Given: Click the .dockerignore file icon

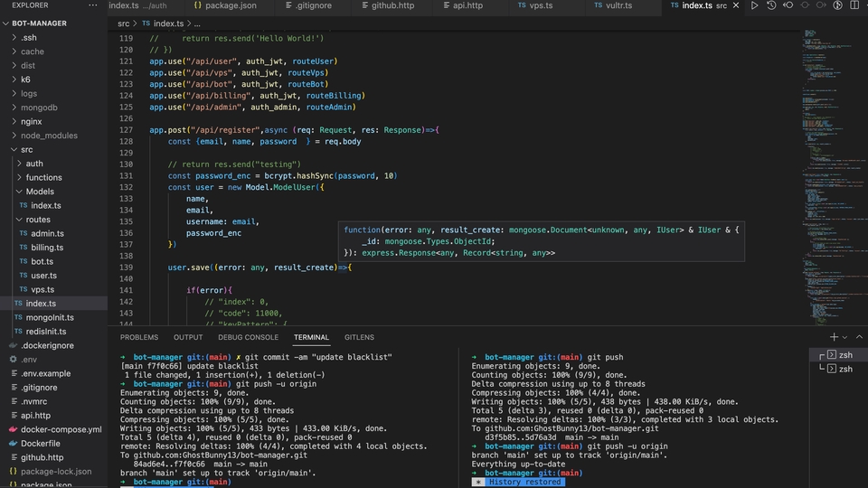Looking at the screenshot, I should [14, 345].
